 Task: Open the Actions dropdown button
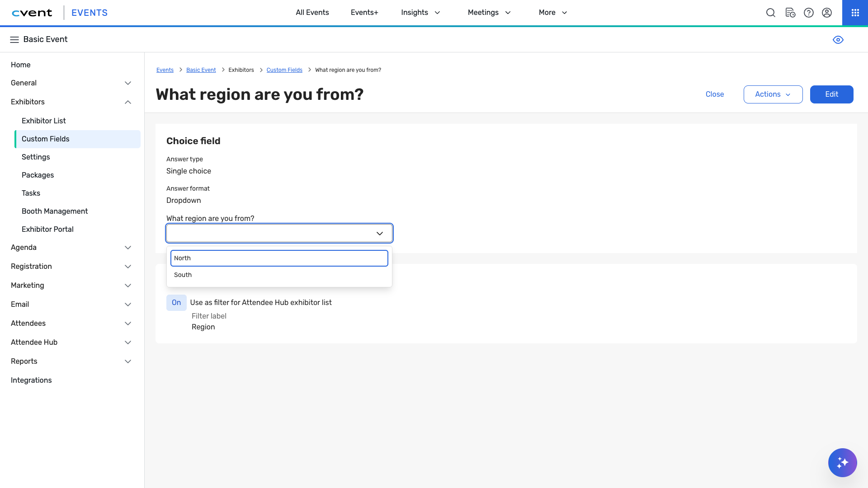coord(773,94)
